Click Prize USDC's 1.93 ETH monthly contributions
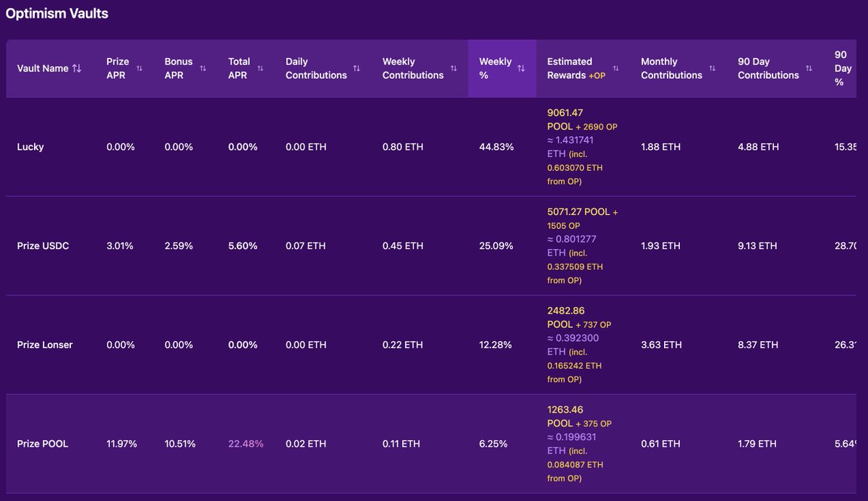Viewport: 868px width, 501px height. (x=660, y=246)
